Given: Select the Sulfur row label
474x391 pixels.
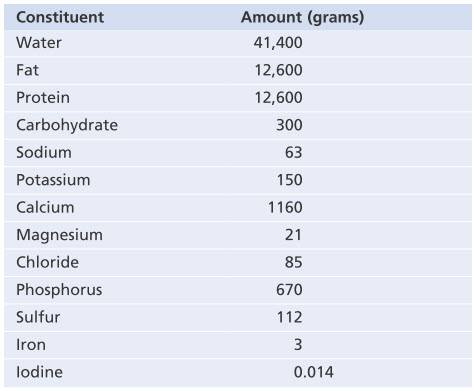Looking at the screenshot, I should 38,317.
